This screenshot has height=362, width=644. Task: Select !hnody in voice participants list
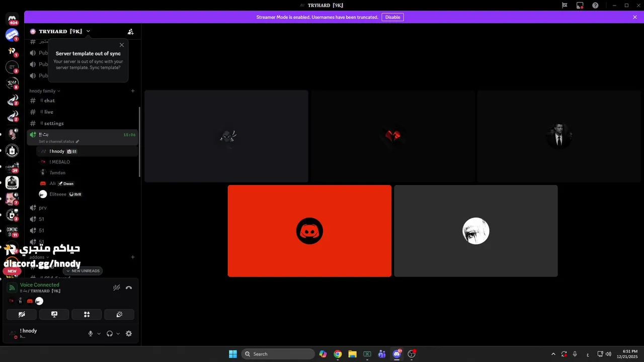pos(87,151)
